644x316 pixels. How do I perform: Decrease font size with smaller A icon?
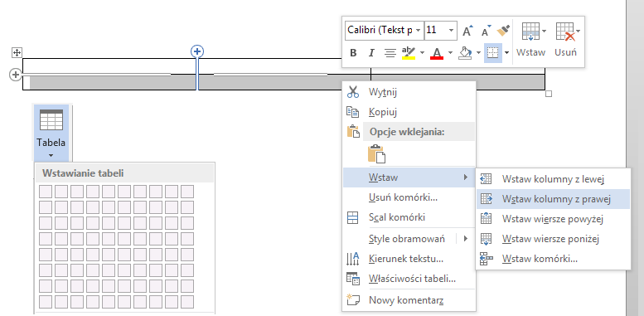487,31
